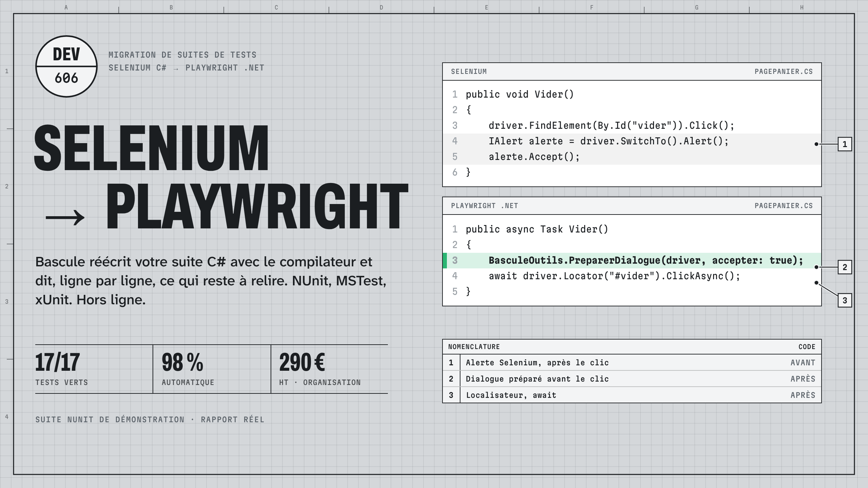Select the PLAYWRIGHT .NET panel header

point(632,206)
